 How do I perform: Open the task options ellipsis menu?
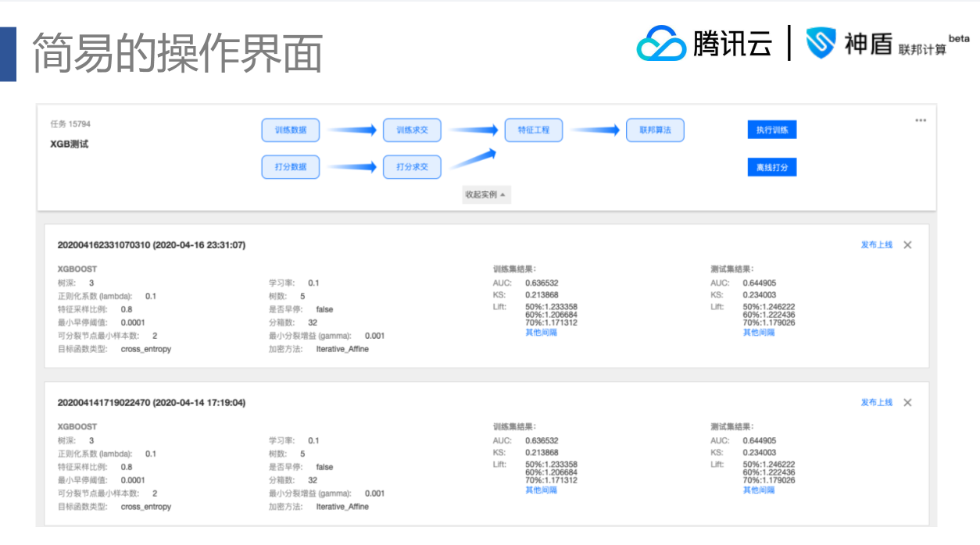pyautogui.click(x=920, y=119)
